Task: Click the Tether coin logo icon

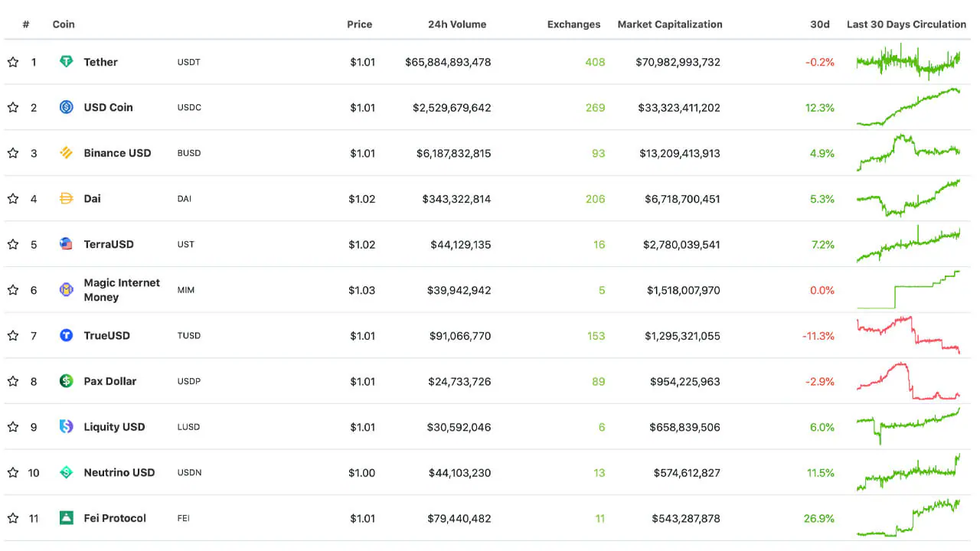Action: point(67,61)
